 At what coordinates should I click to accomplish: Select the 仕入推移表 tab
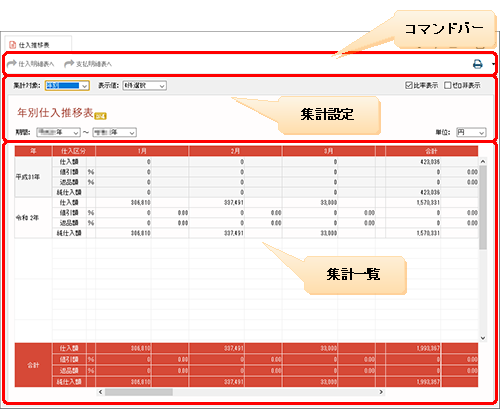[38, 44]
